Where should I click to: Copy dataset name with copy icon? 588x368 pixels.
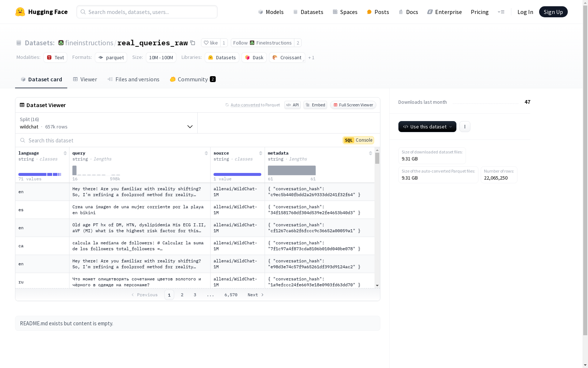pos(193,43)
